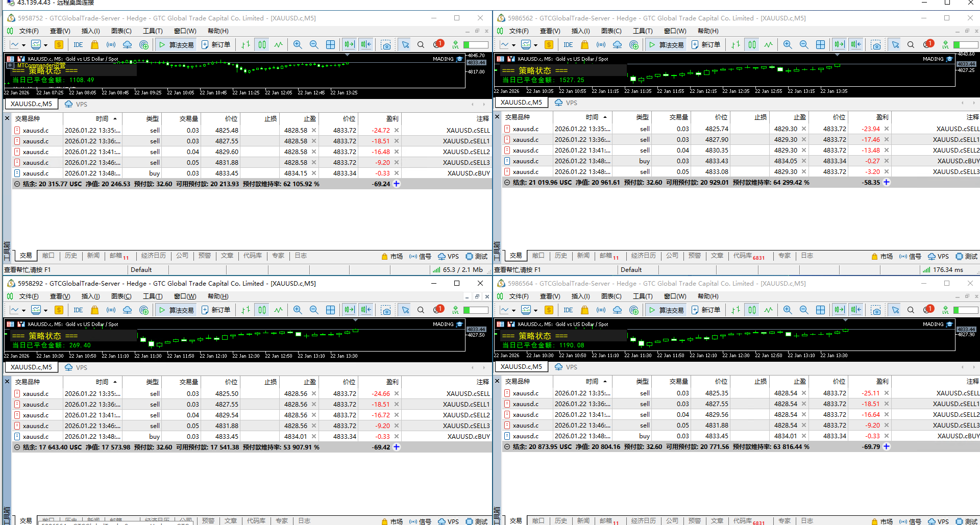Switch to the 经济日历 tab in the 5986562 window
980x525 pixels.
pyautogui.click(x=644, y=256)
